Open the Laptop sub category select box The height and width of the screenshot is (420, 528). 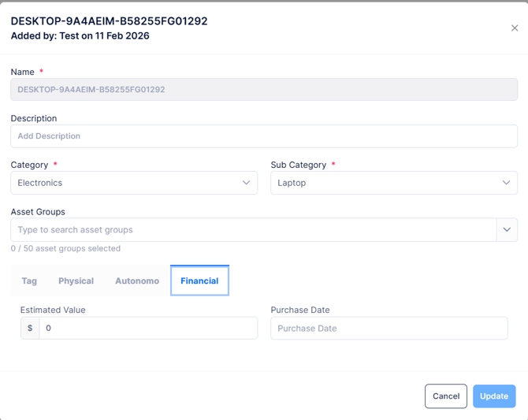coord(386,183)
